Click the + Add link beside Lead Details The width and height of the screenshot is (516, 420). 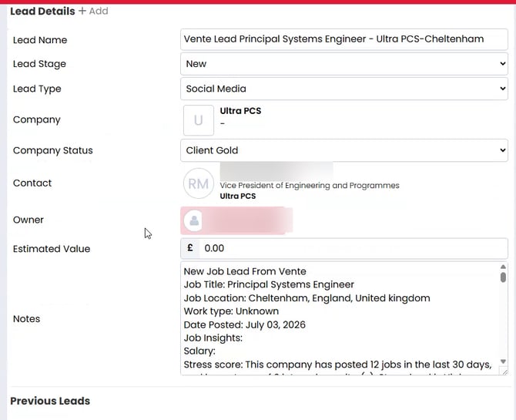93,11
